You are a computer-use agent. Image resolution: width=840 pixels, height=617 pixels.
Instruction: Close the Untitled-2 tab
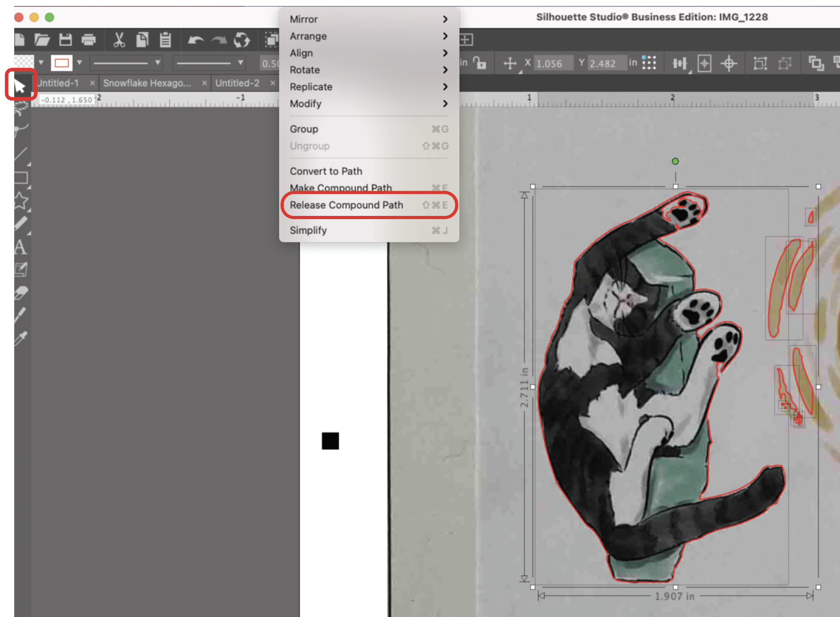tap(273, 83)
